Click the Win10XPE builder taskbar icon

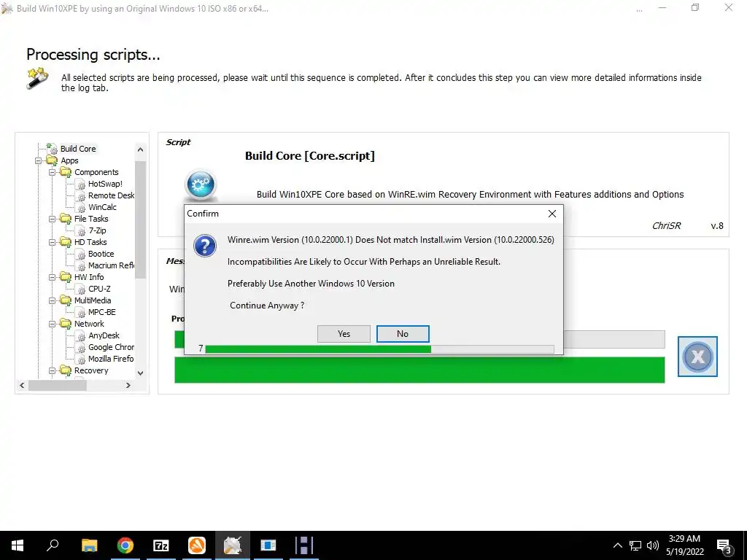pyautogui.click(x=233, y=545)
